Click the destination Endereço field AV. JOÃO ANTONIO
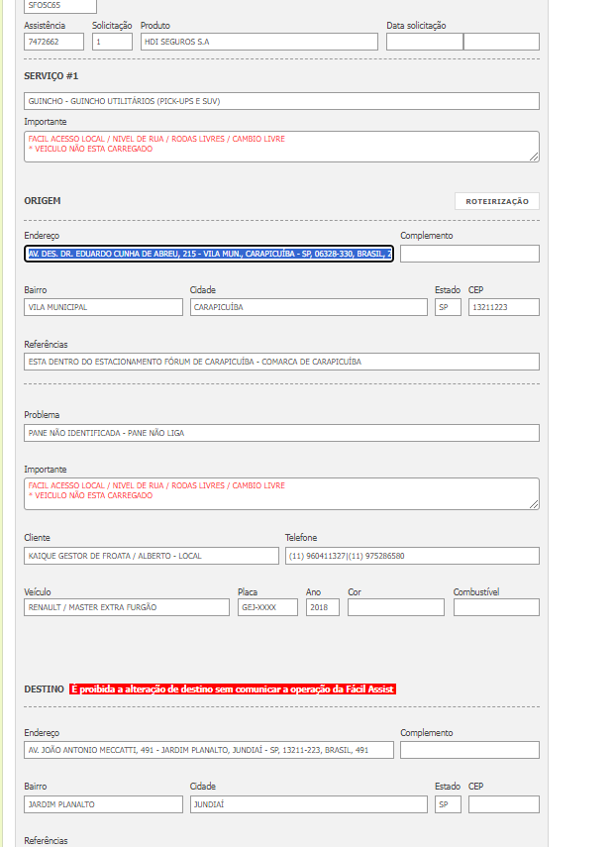Image resolution: width=616 pixels, height=847 pixels. coord(209,750)
